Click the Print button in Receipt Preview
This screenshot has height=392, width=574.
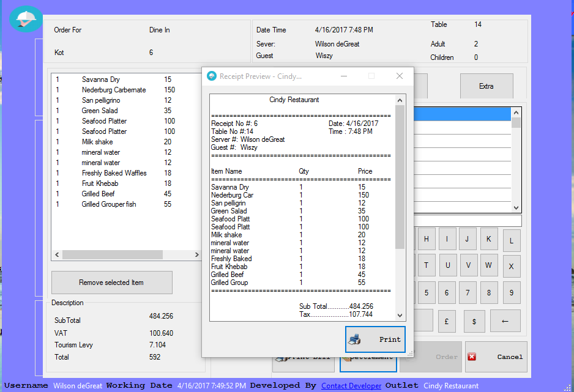point(375,340)
